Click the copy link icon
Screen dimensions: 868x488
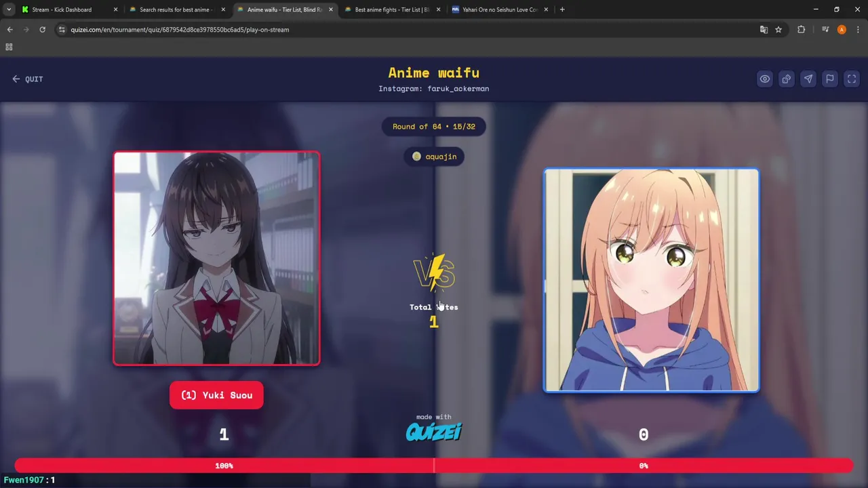coord(786,79)
